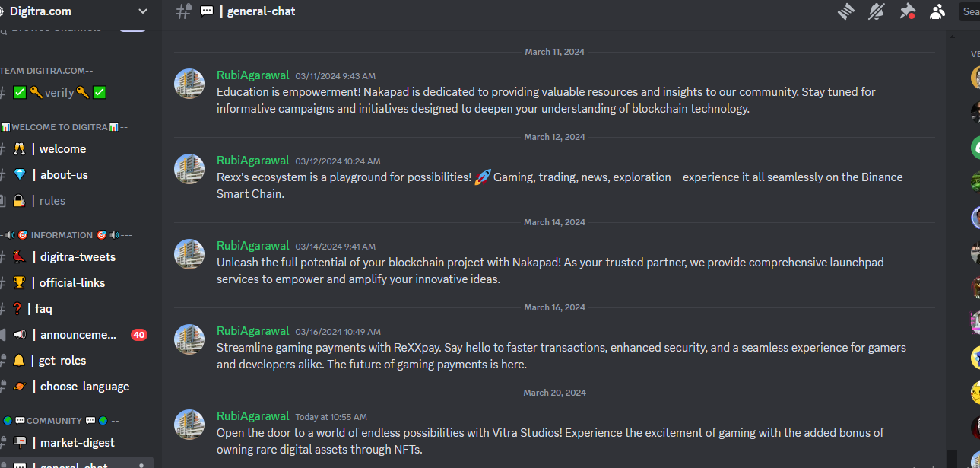Open the Threads icon in header
Viewport: 980px width, 468px height.
(846, 11)
